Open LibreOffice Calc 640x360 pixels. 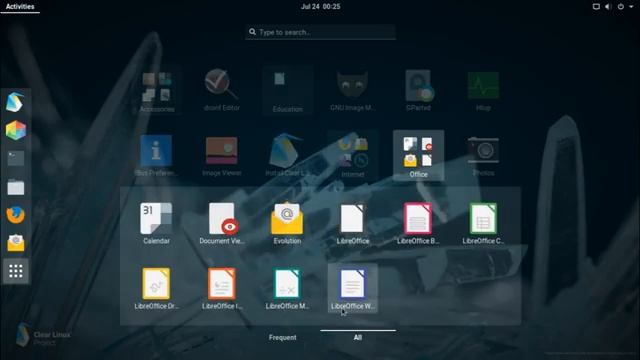(483, 224)
